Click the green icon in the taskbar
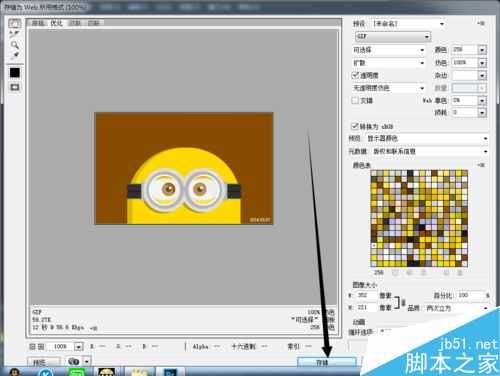Screen dimensions: 500x376 click(x=77, y=372)
